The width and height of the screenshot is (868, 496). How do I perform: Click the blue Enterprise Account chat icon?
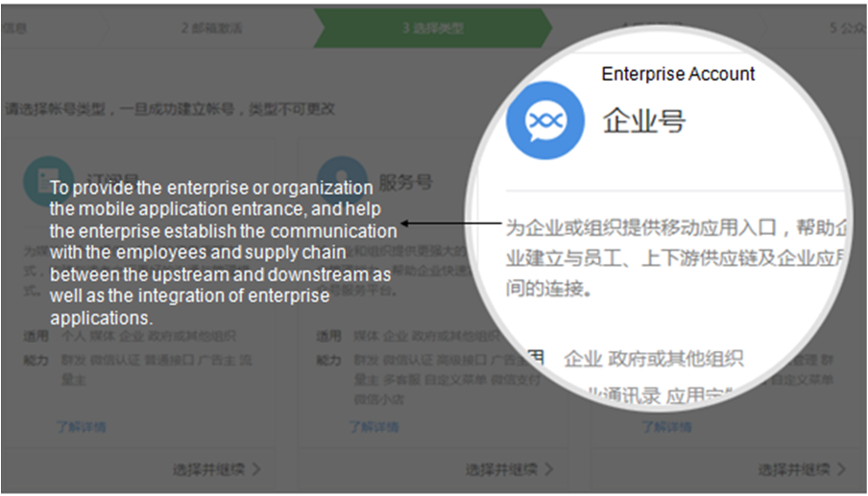[x=545, y=121]
